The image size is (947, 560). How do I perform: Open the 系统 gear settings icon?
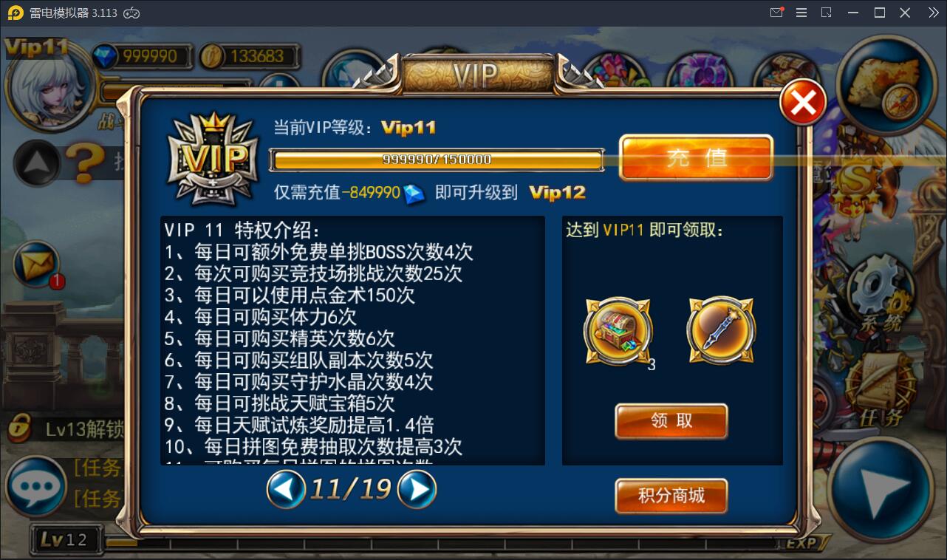point(880,292)
